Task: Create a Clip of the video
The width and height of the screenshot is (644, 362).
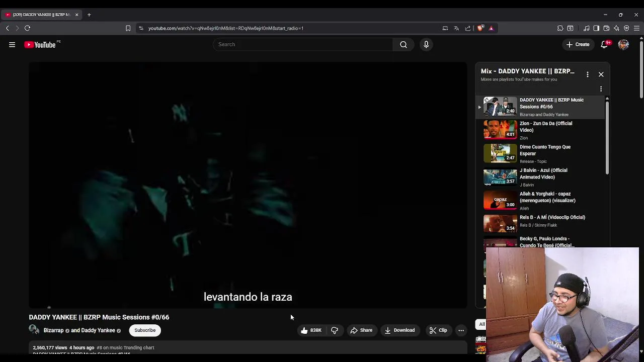Action: (x=438, y=330)
